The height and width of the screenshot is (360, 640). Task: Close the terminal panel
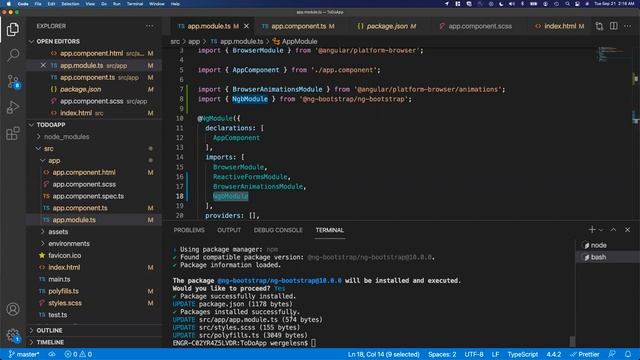[627, 230]
